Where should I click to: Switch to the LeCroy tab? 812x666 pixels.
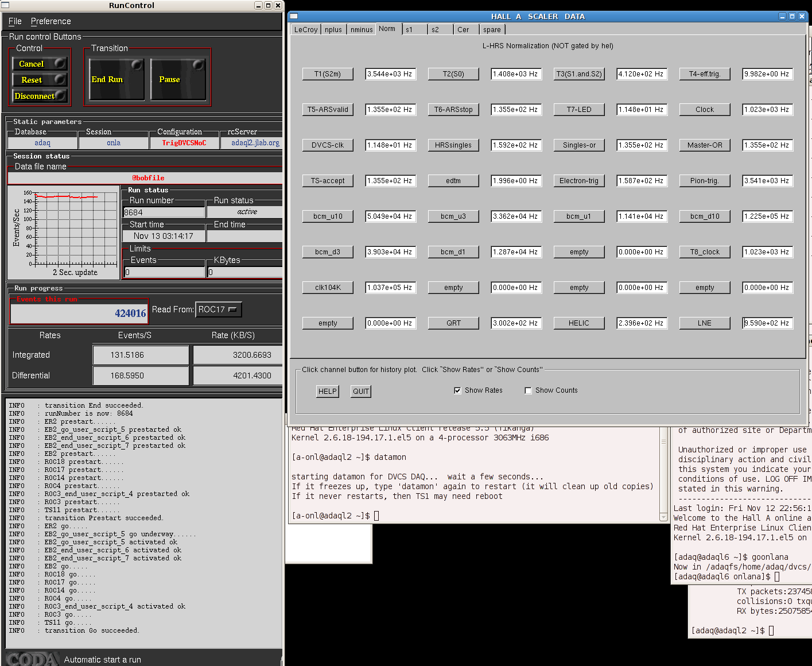pyautogui.click(x=306, y=30)
